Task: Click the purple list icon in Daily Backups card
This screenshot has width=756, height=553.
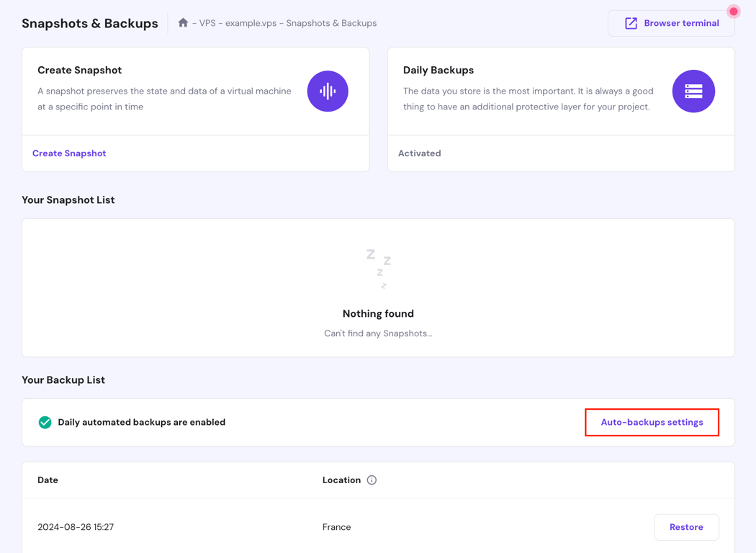Action: pyautogui.click(x=693, y=91)
